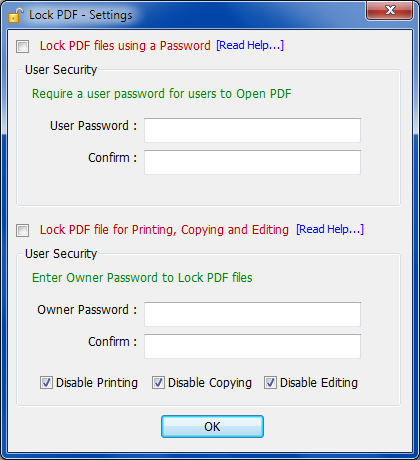Click green Enter Owner Password instruction text
Screen dimensions: 420x460
(x=142, y=278)
